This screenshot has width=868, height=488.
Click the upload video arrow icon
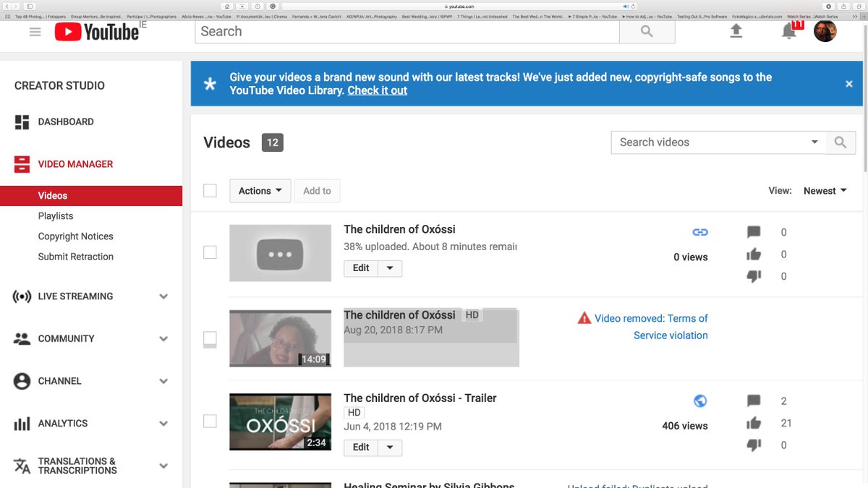point(736,31)
